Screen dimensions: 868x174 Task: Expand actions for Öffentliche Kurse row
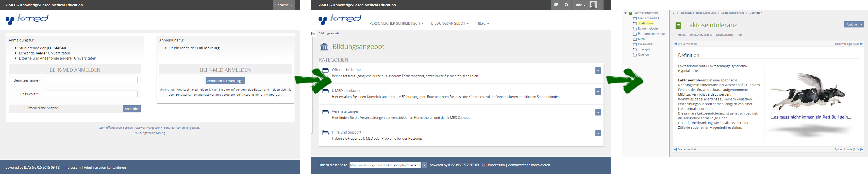pyautogui.click(x=598, y=71)
